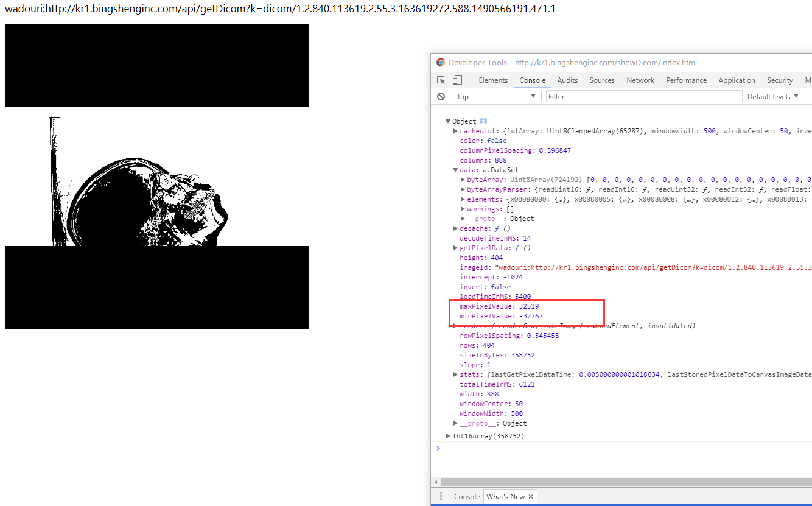The height and width of the screenshot is (506, 812).
Task: Toggle the device toolbar icon
Action: pyautogui.click(x=457, y=80)
